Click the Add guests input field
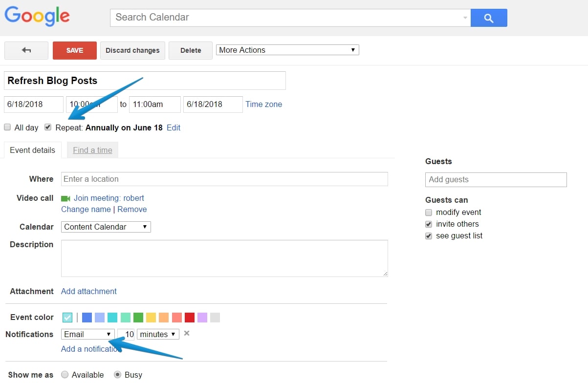Screen dimensions: 588x383 click(496, 179)
